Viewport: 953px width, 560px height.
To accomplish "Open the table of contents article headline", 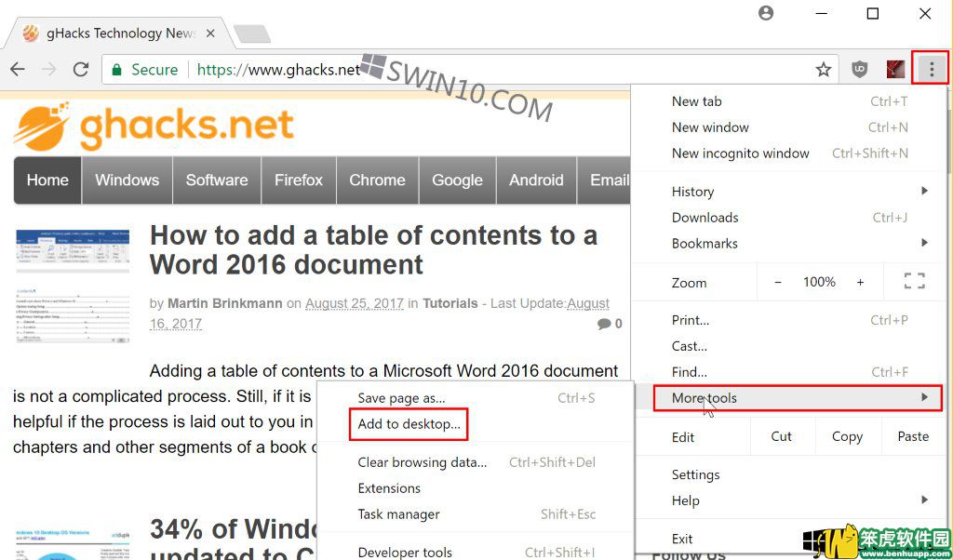I will coord(374,249).
